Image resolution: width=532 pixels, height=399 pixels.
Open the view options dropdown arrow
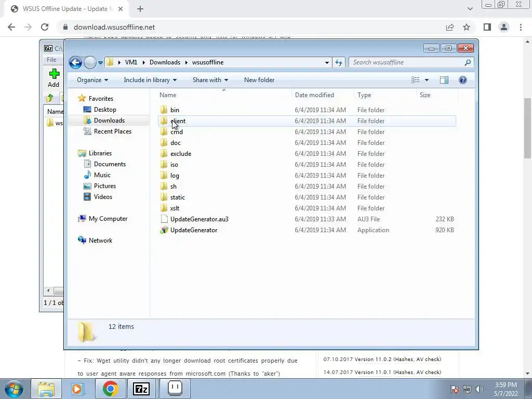point(427,80)
